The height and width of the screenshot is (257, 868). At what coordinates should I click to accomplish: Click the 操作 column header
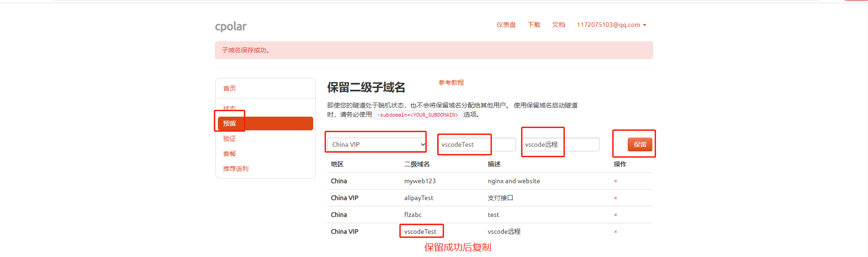click(620, 164)
